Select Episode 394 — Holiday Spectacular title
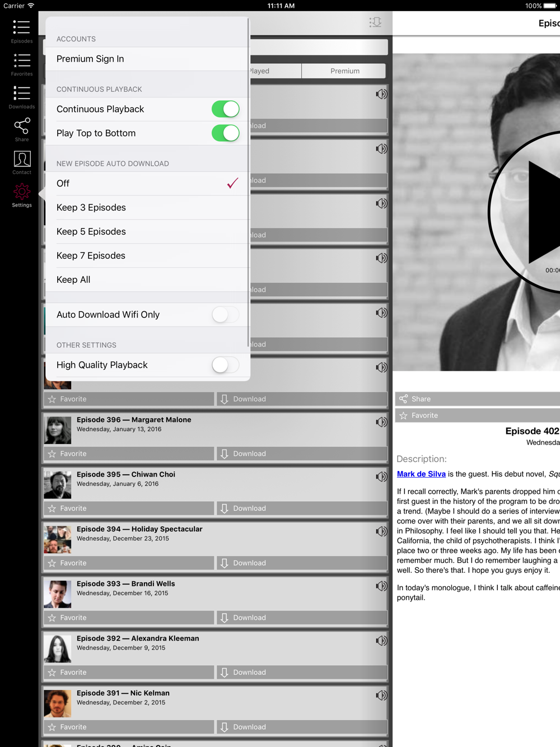The height and width of the screenshot is (747, 560). coord(139,529)
